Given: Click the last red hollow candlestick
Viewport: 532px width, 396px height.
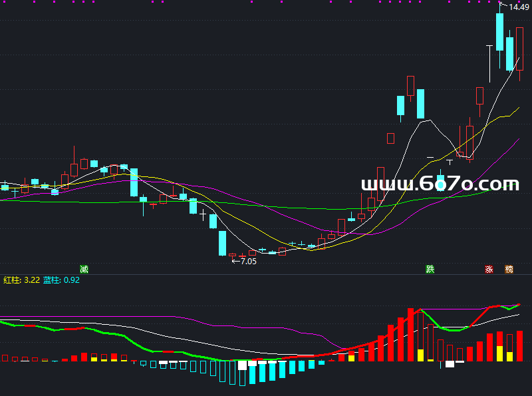Looking at the screenshot, I should [519, 49].
